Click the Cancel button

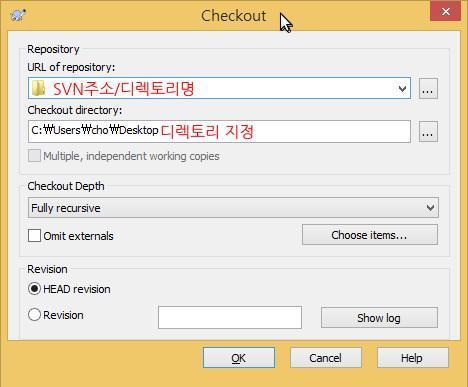click(326, 358)
